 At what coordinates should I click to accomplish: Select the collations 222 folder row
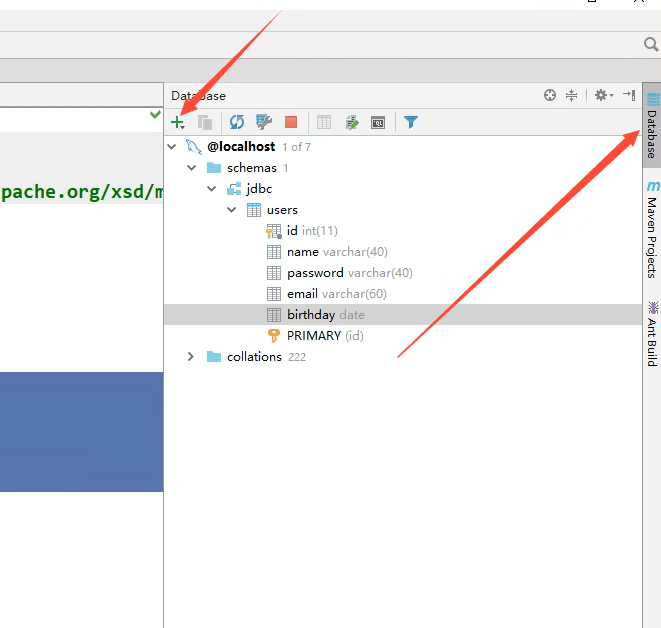click(403, 357)
